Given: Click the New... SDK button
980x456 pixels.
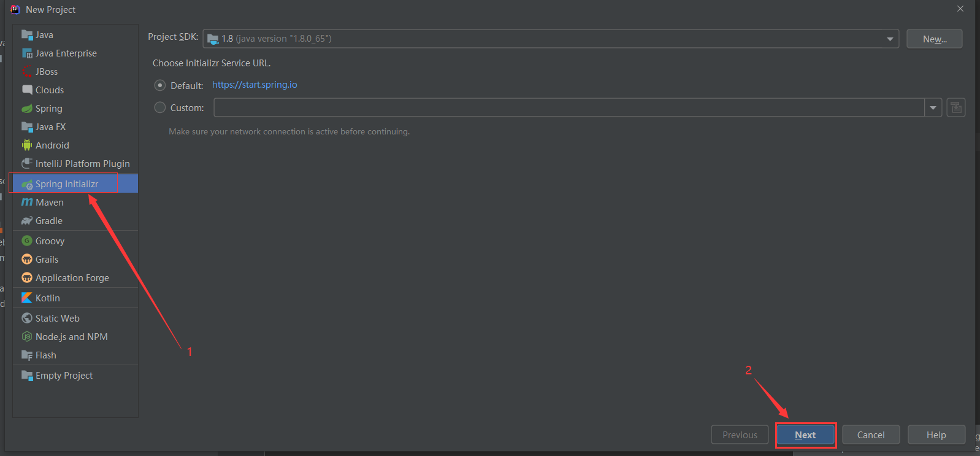Looking at the screenshot, I should pos(935,39).
